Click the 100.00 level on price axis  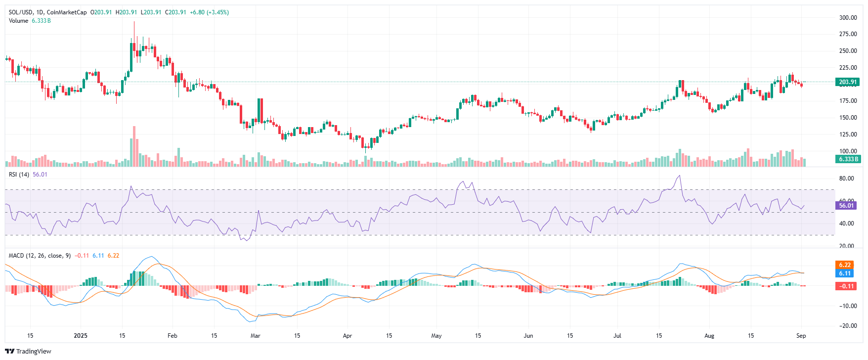click(x=848, y=151)
